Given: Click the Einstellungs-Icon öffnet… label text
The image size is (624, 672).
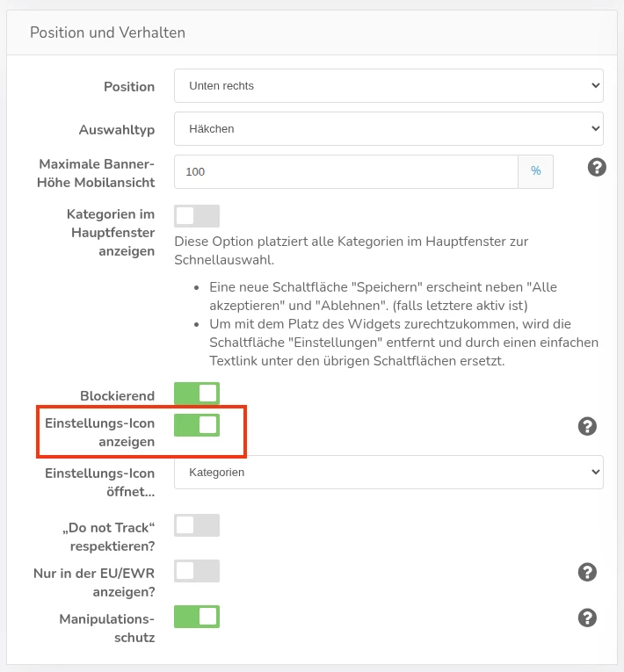Looking at the screenshot, I should point(99,482).
